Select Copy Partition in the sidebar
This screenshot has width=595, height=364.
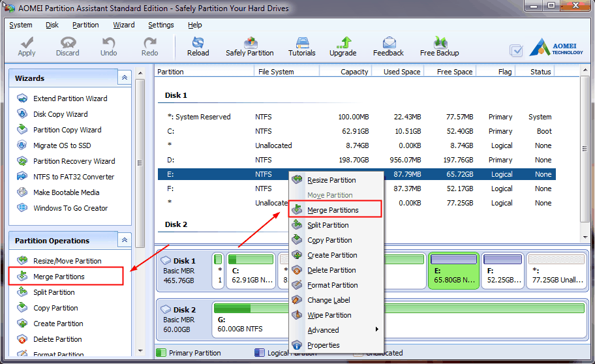[48, 308]
